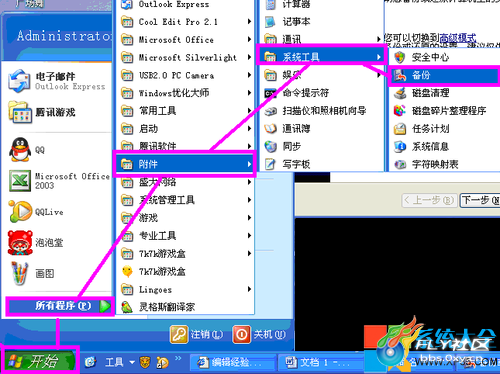This screenshot has height=374, width=500.
Task: Open 所有程序 all programs list
Action: point(60,306)
